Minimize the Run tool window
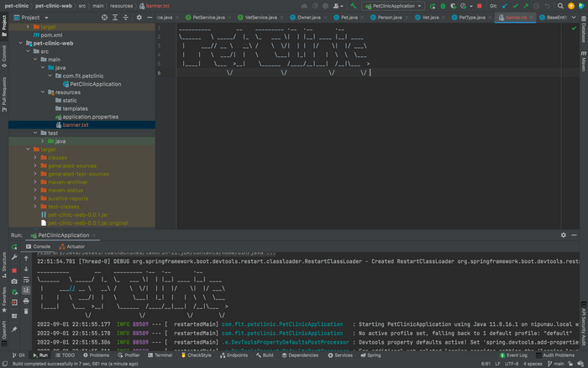The height and width of the screenshot is (368, 588). (574, 235)
